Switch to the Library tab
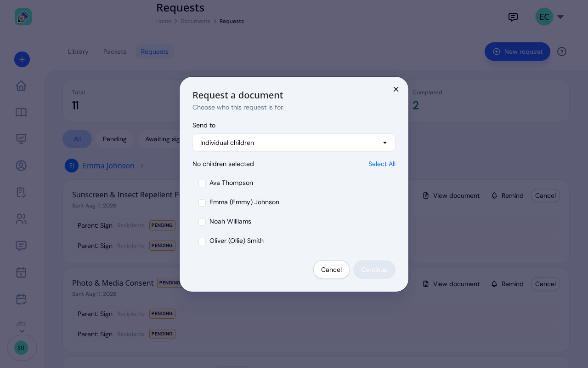This screenshot has height=368, width=588. (x=78, y=52)
